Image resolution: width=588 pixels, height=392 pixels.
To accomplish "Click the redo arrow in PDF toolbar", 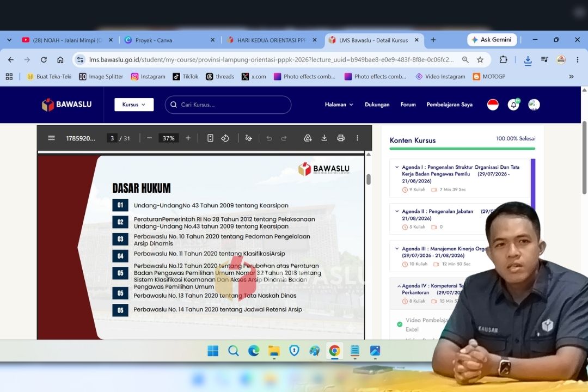I will 284,138.
